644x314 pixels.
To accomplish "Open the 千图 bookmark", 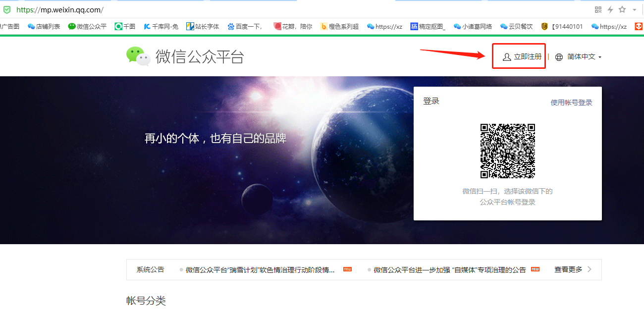I will [125, 26].
